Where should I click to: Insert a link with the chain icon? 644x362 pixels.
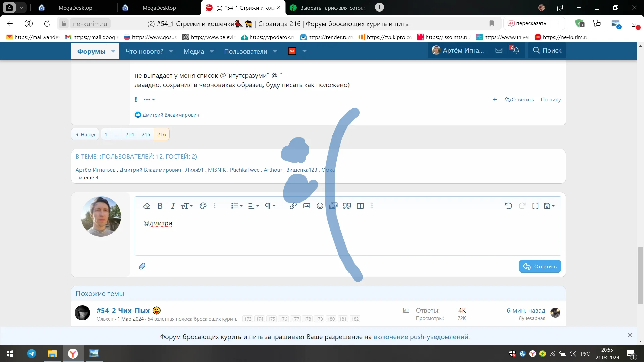[x=293, y=206]
